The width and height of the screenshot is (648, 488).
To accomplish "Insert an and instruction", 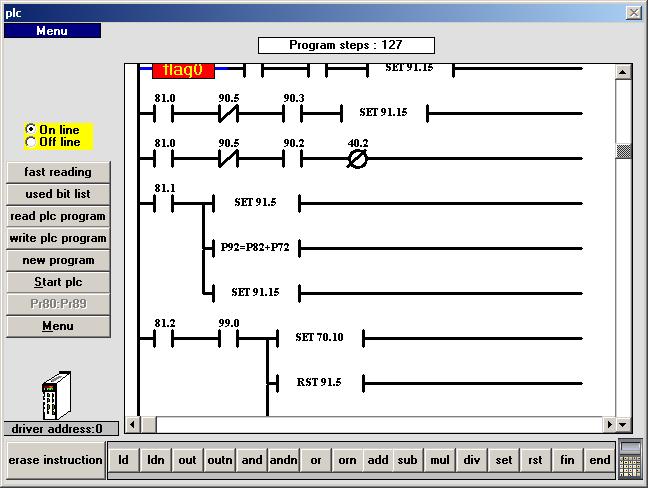I will coord(252,460).
